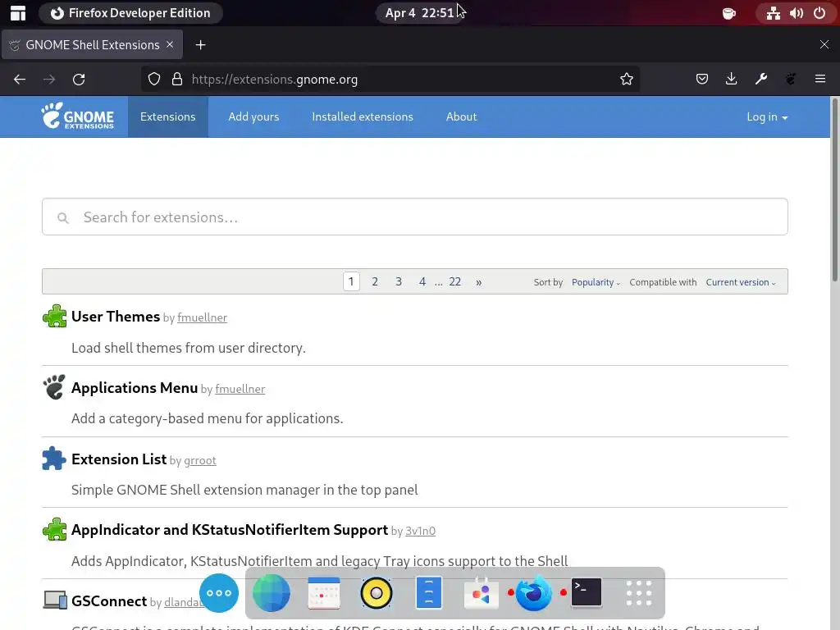Click the volume speaker icon in top panel
Screen dimensions: 840x630
point(796,13)
